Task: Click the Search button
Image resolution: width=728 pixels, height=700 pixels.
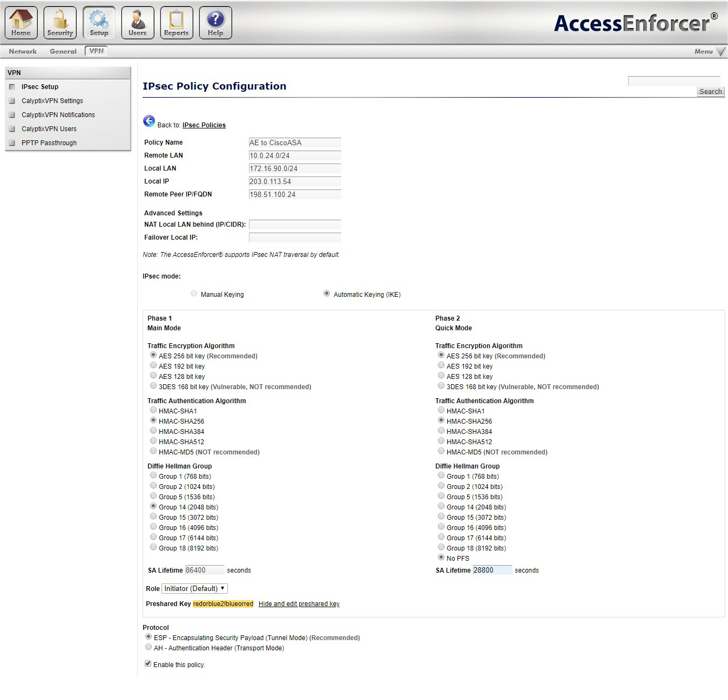Action: (710, 91)
